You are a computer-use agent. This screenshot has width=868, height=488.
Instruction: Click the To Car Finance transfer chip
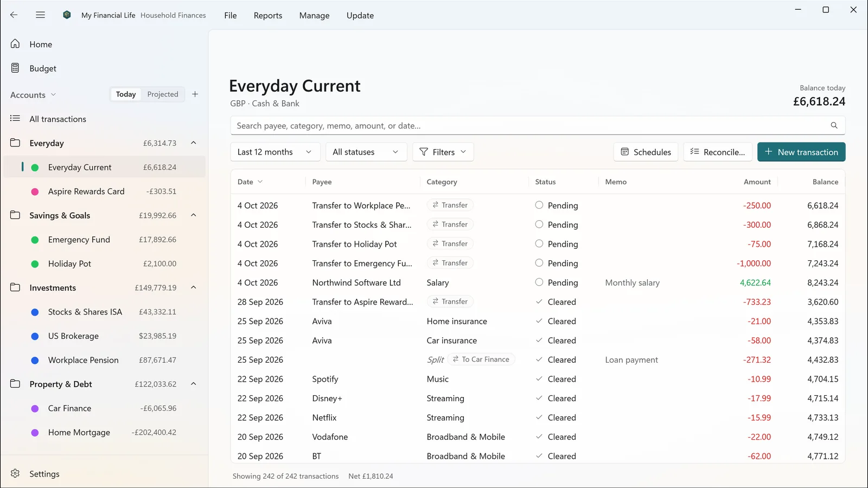(x=481, y=359)
